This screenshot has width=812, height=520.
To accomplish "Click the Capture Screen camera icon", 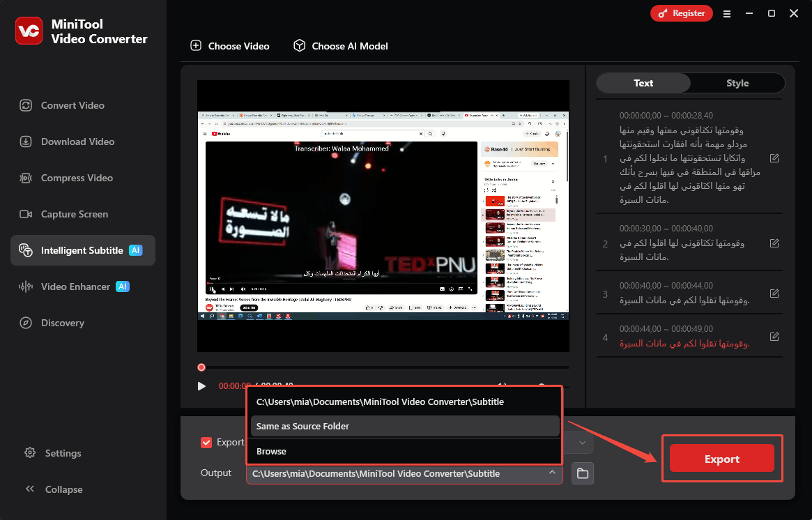I will (x=26, y=214).
